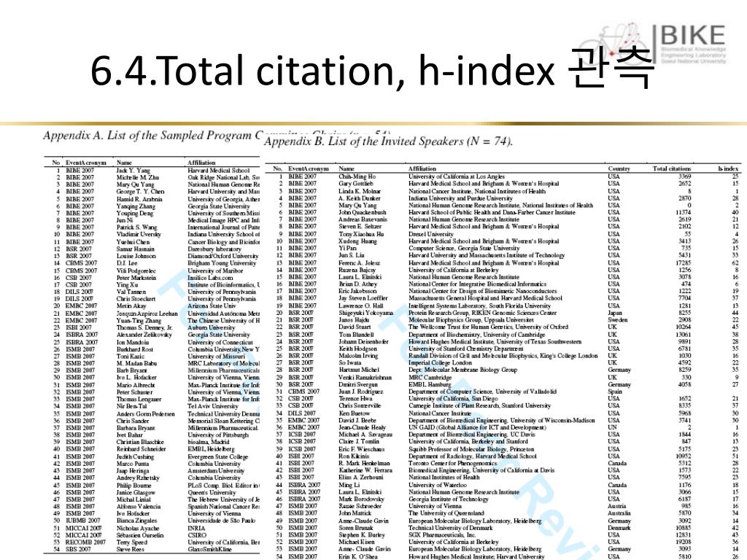This screenshot has width=747, height=560.
Task: Click on 'Soren Brunak'
Action: click(356, 528)
